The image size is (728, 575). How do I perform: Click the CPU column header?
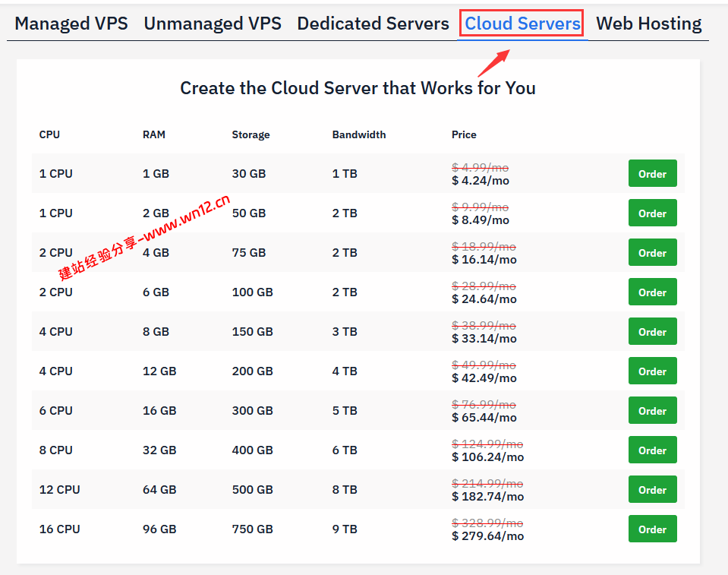tap(49, 134)
